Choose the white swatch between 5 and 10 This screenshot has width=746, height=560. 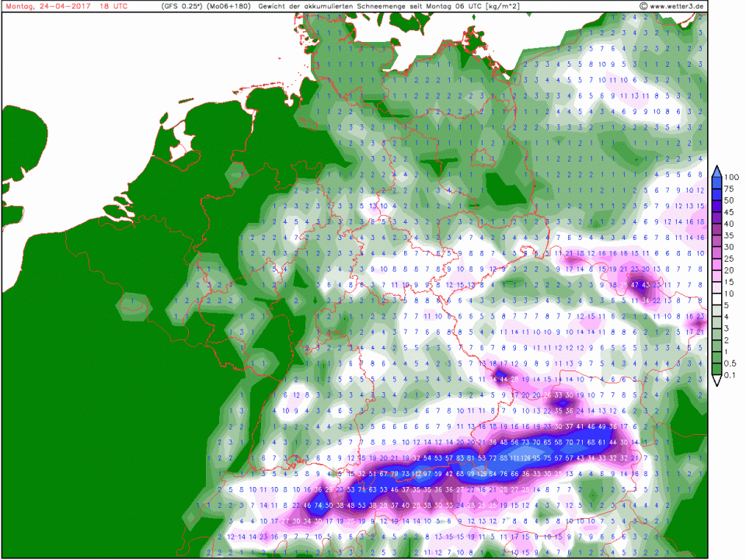pos(716,299)
